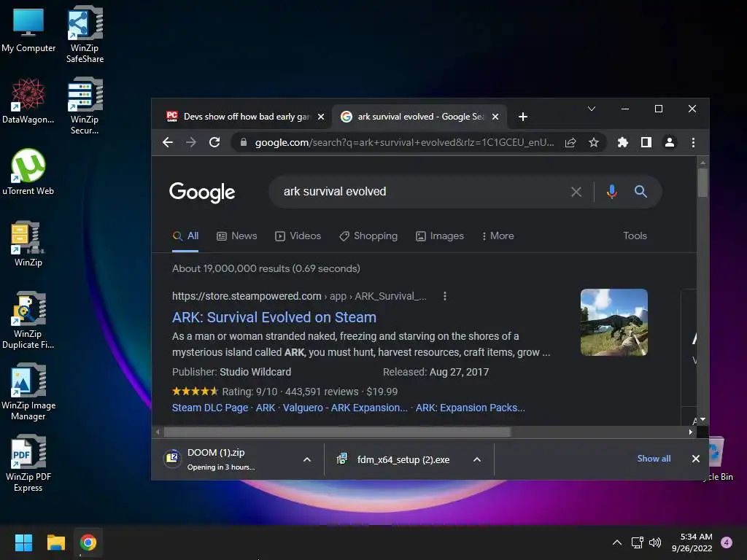The width and height of the screenshot is (747, 560).
Task: Go back to the previous page in Chrome
Action: [167, 142]
